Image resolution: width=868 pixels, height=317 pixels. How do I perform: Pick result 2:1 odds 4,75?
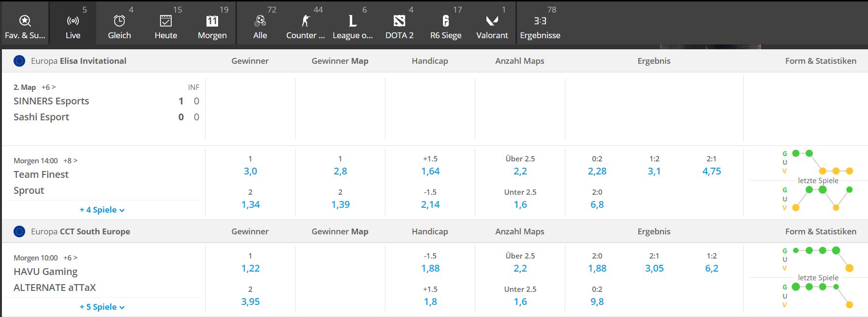pyautogui.click(x=711, y=171)
